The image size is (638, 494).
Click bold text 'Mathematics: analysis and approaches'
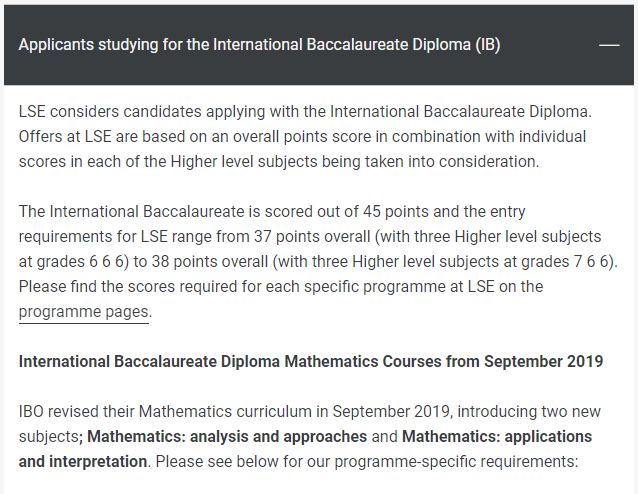click(227, 437)
